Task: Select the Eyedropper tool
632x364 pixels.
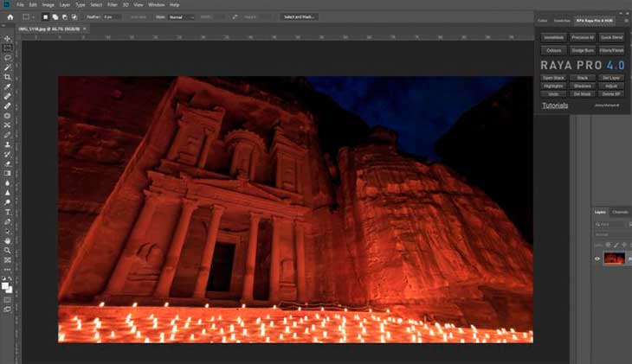Action: click(x=7, y=86)
